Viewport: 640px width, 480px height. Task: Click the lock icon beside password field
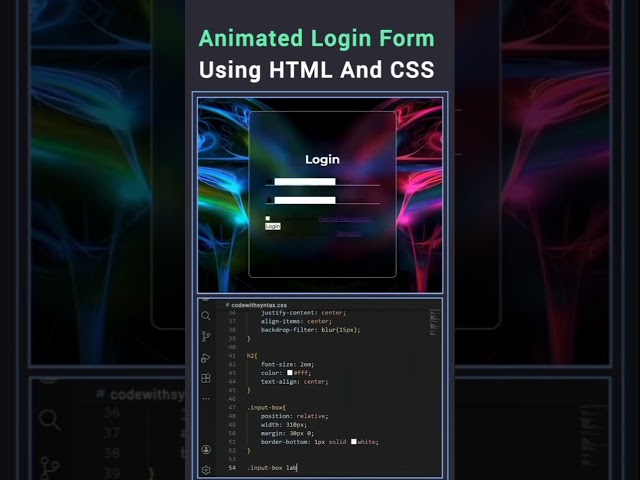[269, 200]
